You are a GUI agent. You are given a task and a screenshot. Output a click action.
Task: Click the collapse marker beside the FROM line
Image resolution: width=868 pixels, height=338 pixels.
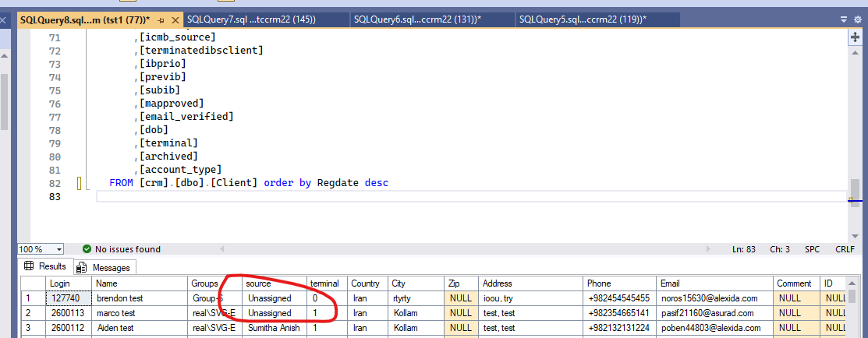pyautogui.click(x=79, y=184)
